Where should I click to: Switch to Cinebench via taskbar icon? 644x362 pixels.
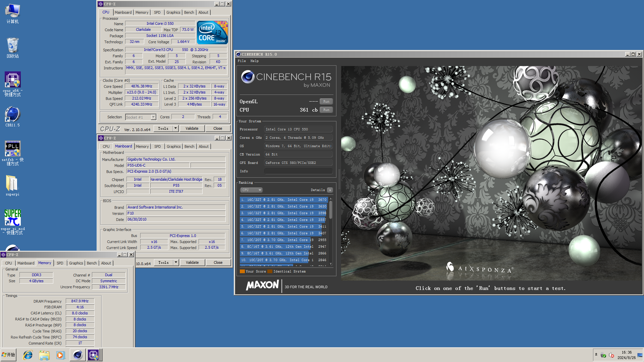[x=77, y=355]
